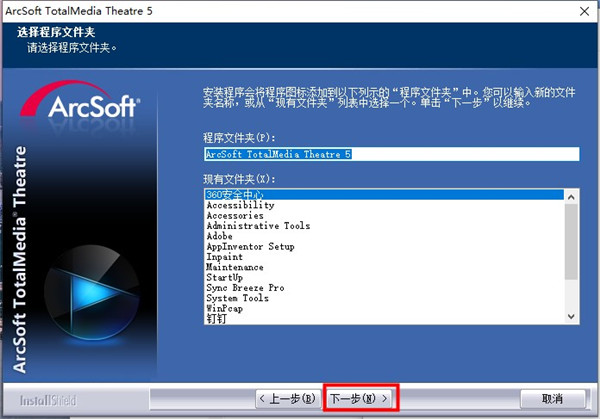This screenshot has height=419, width=600.
Task: Pick WinPcap in the folder list
Action: pos(224,308)
